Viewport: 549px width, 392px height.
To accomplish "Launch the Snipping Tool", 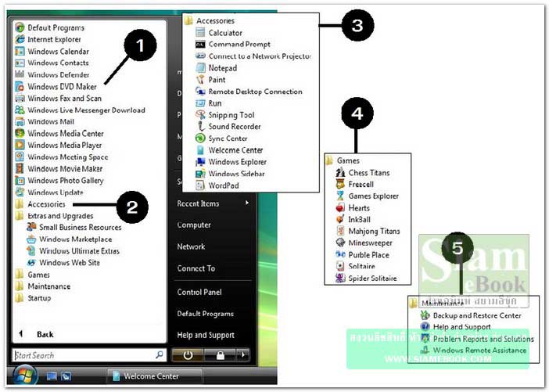I will click(x=225, y=115).
